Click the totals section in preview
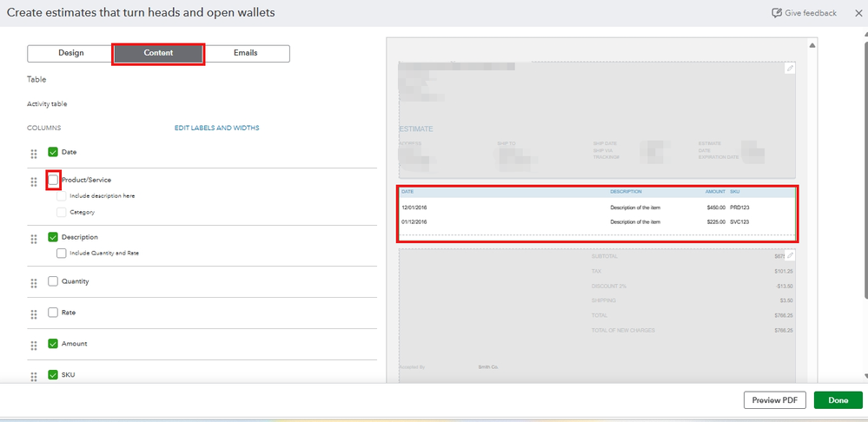868x422 pixels. [597, 315]
